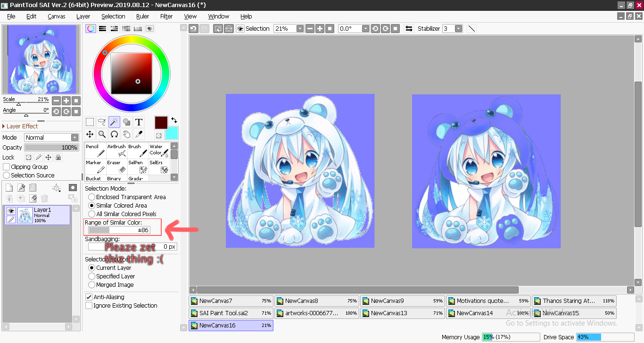Enable Clipping Group checkbox
This screenshot has height=343, width=644.
(x=7, y=167)
